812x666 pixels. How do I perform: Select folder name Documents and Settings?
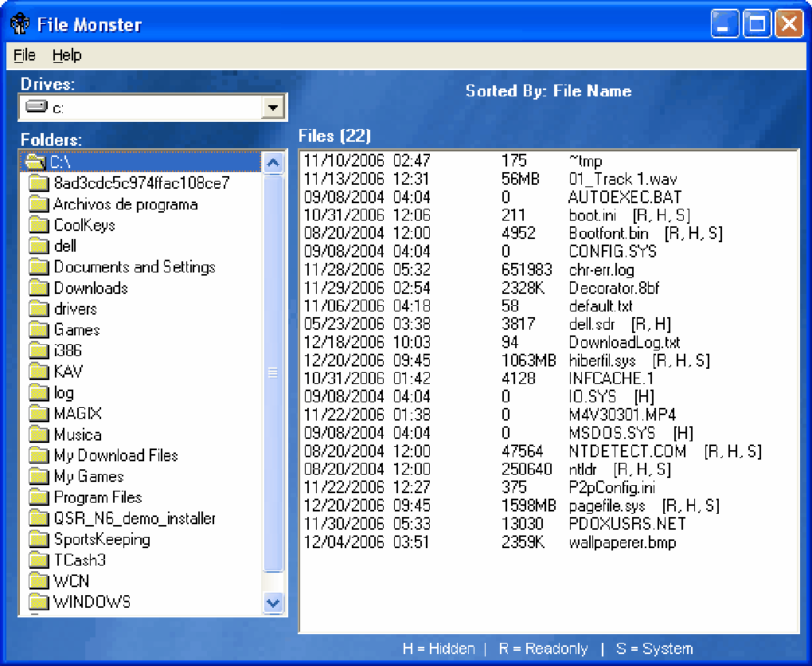(135, 267)
